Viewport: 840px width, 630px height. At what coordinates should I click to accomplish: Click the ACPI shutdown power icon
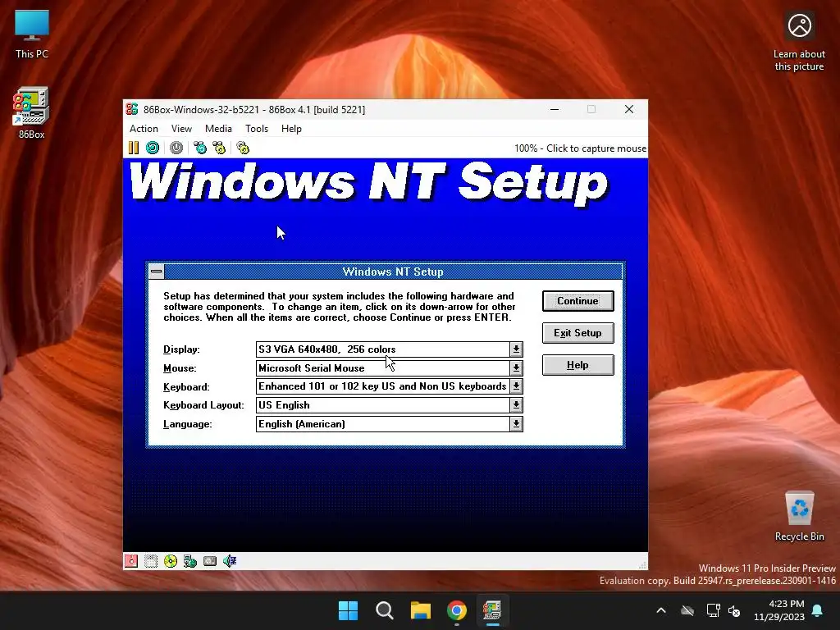pyautogui.click(x=176, y=148)
